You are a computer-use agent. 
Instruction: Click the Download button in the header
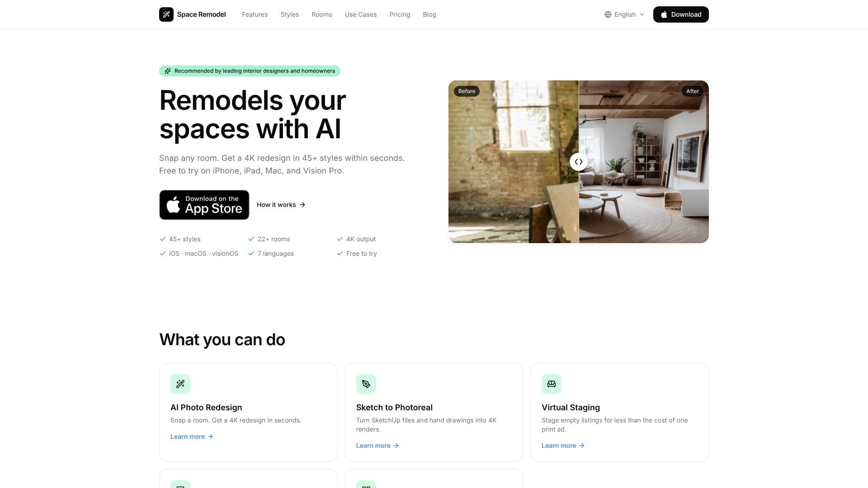click(681, 14)
